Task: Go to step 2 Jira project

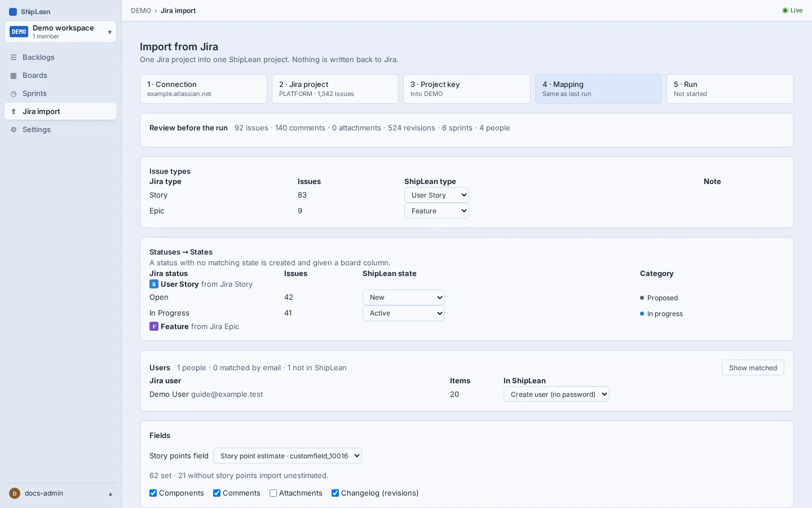Action: click(335, 89)
